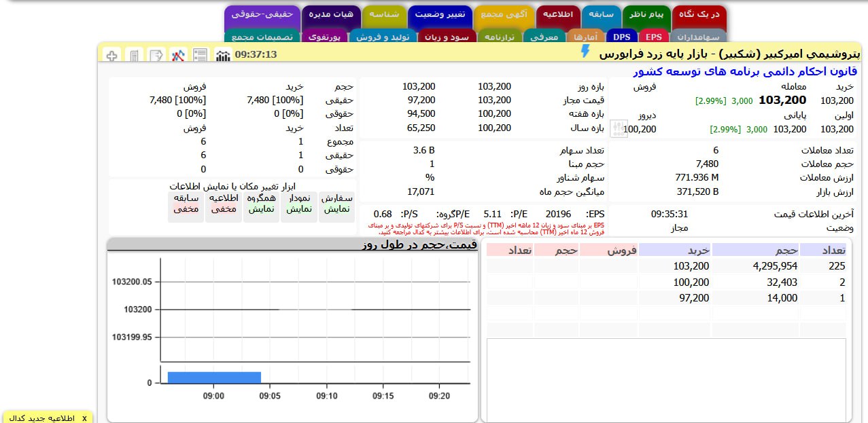
Task: Click the document with arrow export icon
Action: coord(157,55)
